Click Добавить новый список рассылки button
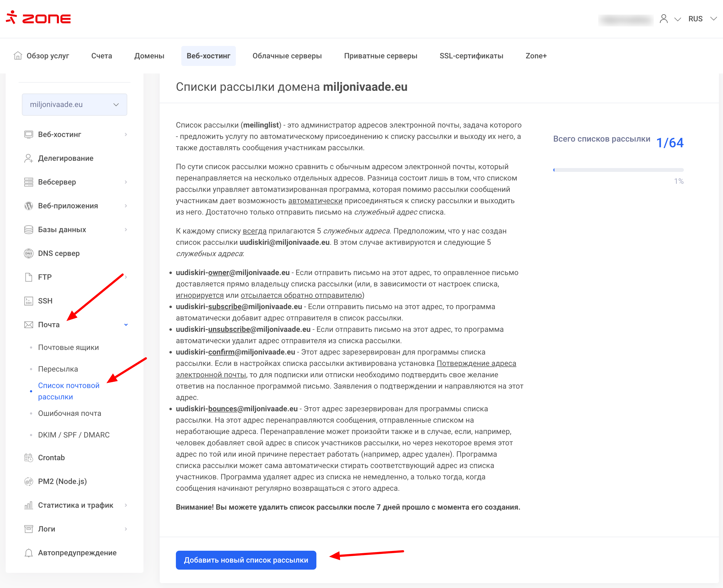Viewport: 723px width, 588px height. pyautogui.click(x=246, y=560)
